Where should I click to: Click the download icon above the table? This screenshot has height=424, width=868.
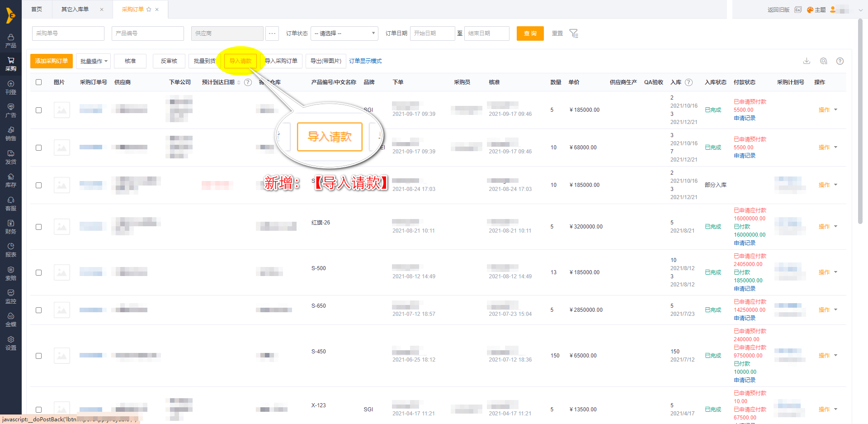coord(807,61)
